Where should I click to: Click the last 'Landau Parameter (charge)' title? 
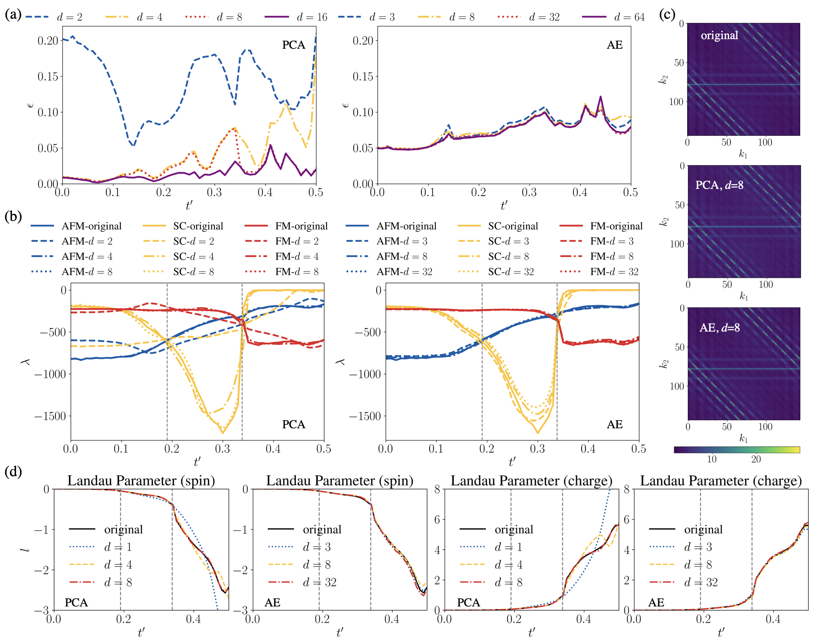[721, 481]
